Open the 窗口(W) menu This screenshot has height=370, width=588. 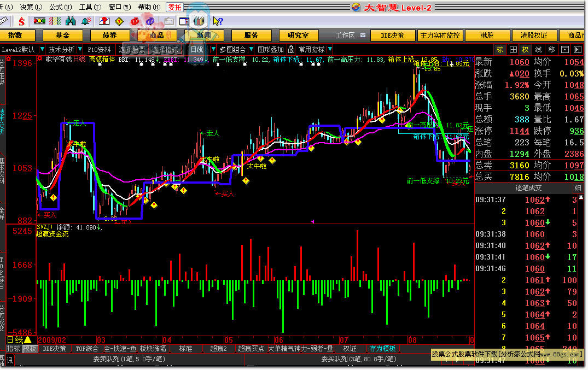coord(120,7)
